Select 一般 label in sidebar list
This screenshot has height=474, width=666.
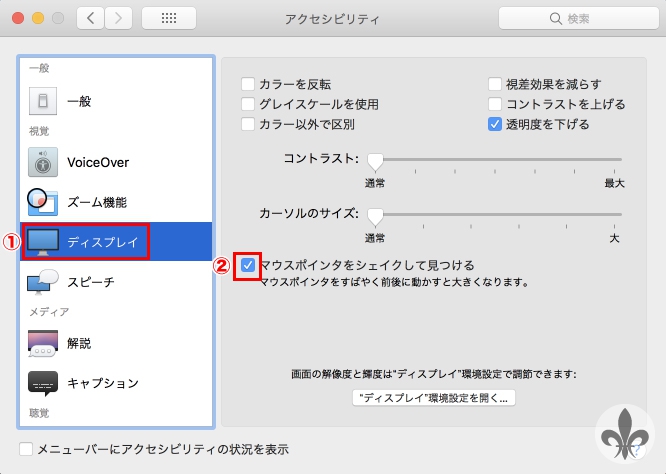tap(79, 102)
